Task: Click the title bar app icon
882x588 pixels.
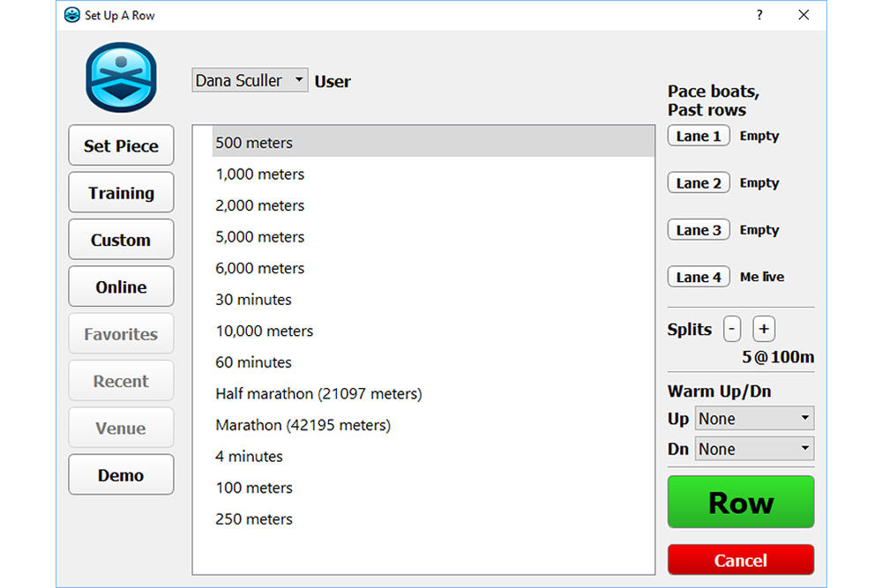Action: point(72,15)
